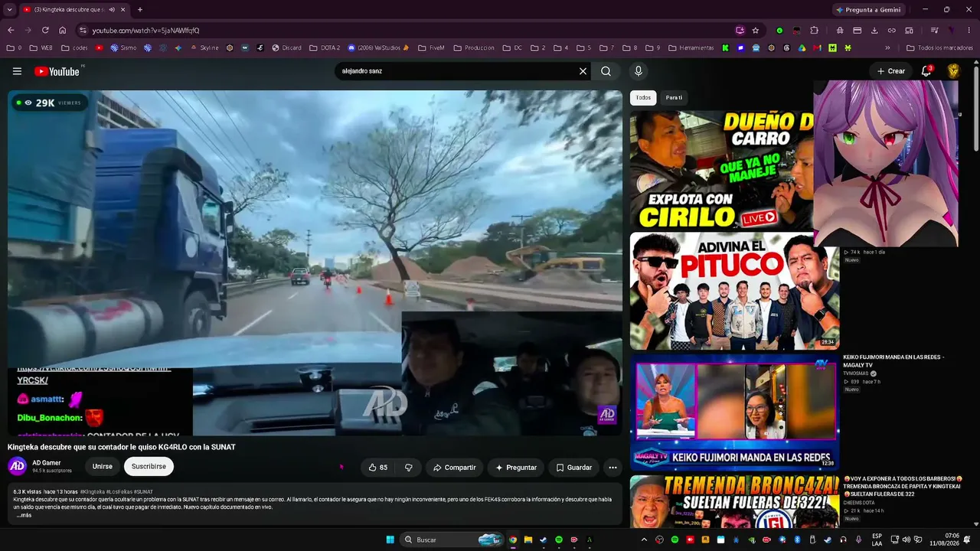The image size is (980, 551).
Task: Select the 'Para ti' filter chip
Action: click(674, 98)
